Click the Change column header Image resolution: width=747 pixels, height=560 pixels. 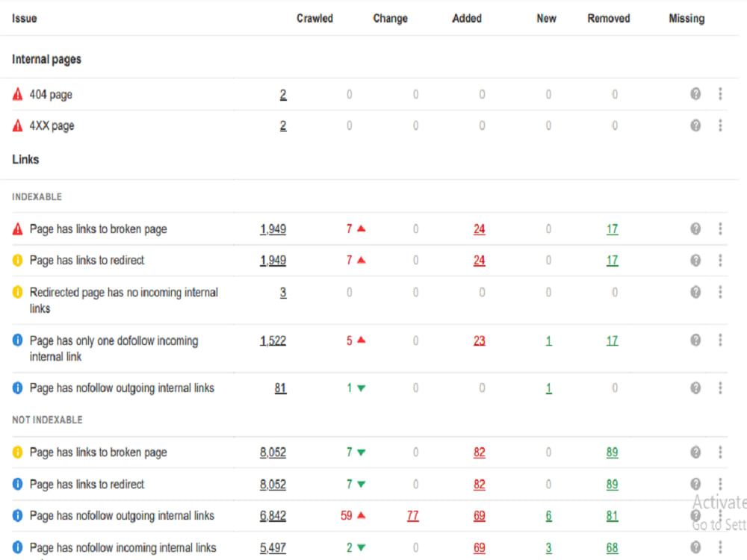click(x=390, y=19)
